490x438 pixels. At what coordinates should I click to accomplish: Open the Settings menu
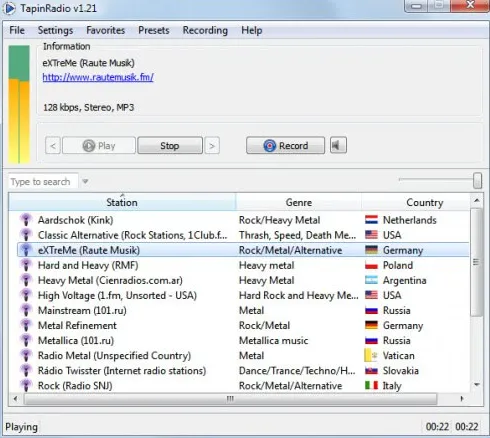click(55, 30)
